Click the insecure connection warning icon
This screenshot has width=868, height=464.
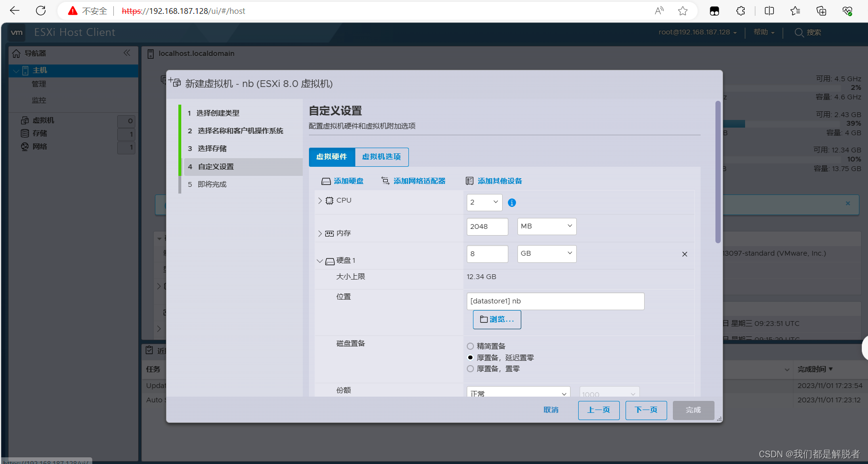[73, 11]
